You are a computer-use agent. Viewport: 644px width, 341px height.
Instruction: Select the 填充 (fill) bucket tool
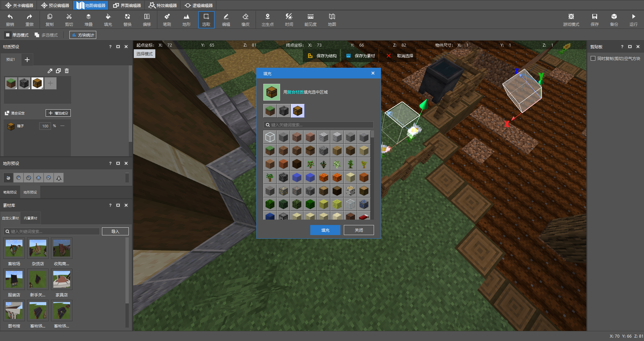pos(108,20)
